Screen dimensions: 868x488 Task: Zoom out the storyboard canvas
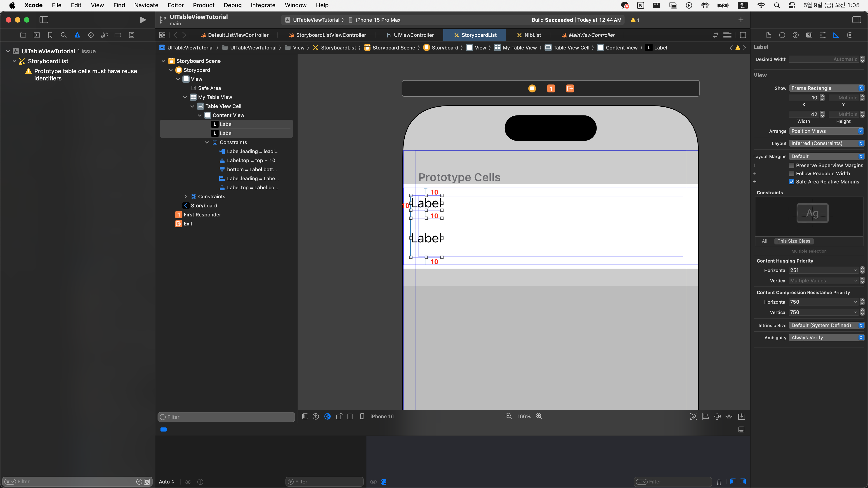(509, 416)
